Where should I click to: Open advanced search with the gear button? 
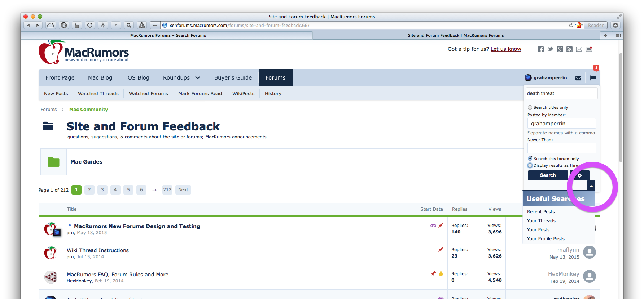point(579,175)
